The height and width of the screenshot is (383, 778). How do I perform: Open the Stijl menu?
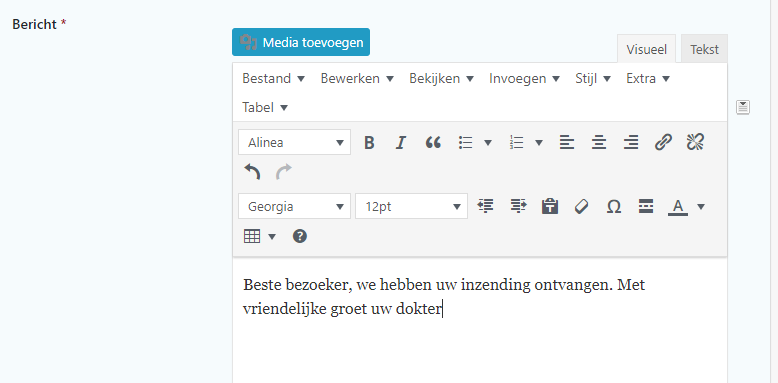pos(593,78)
